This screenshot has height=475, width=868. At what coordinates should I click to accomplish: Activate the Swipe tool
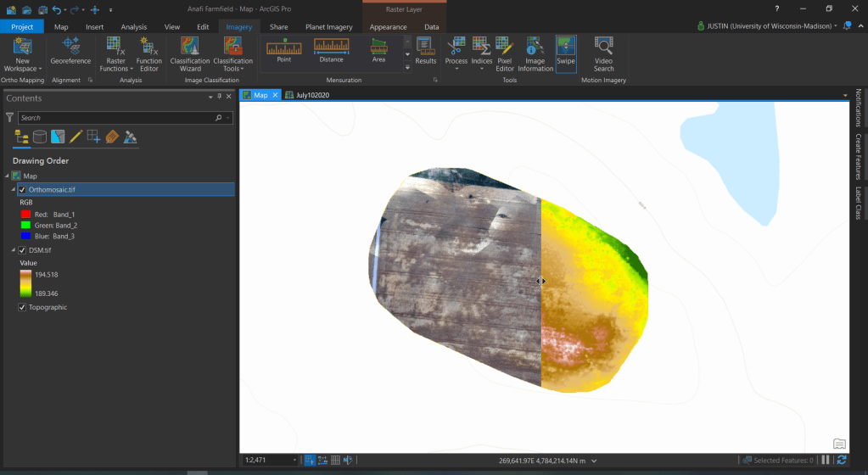coord(566,53)
